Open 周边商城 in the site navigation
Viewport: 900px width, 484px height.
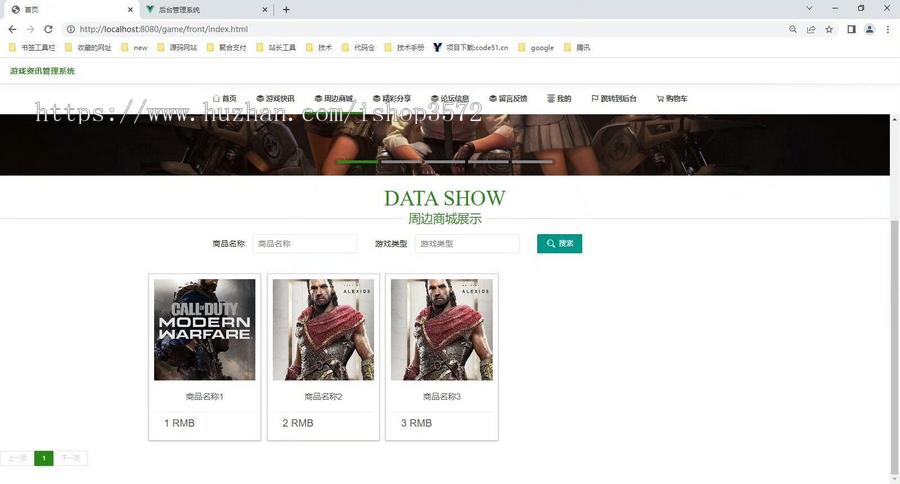pyautogui.click(x=334, y=99)
